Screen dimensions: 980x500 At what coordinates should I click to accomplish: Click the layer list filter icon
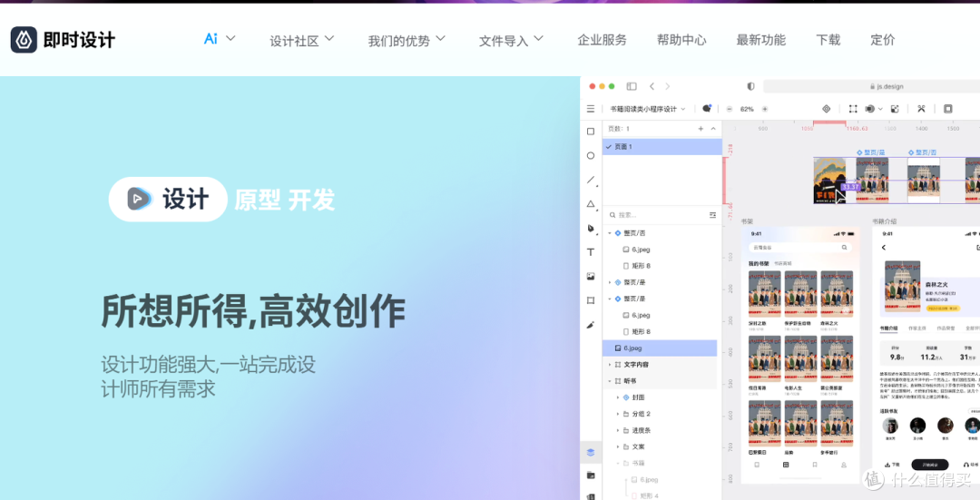point(712,215)
